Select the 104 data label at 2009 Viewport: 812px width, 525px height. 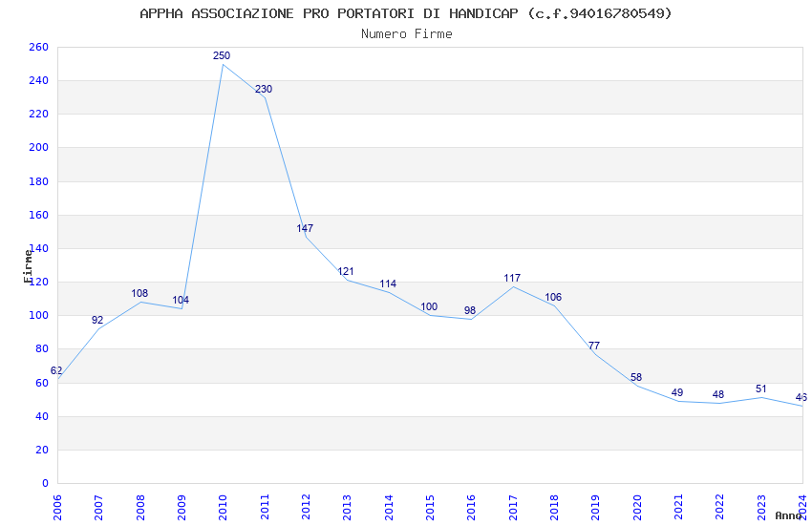(x=181, y=300)
